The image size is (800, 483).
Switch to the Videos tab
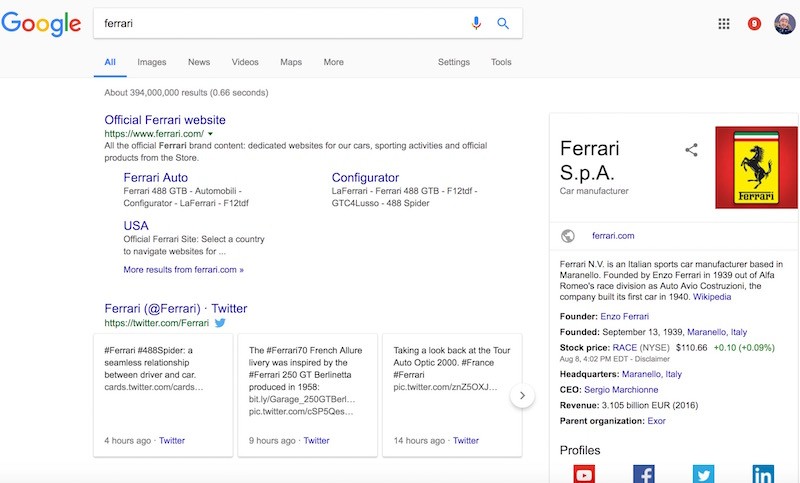(x=245, y=62)
